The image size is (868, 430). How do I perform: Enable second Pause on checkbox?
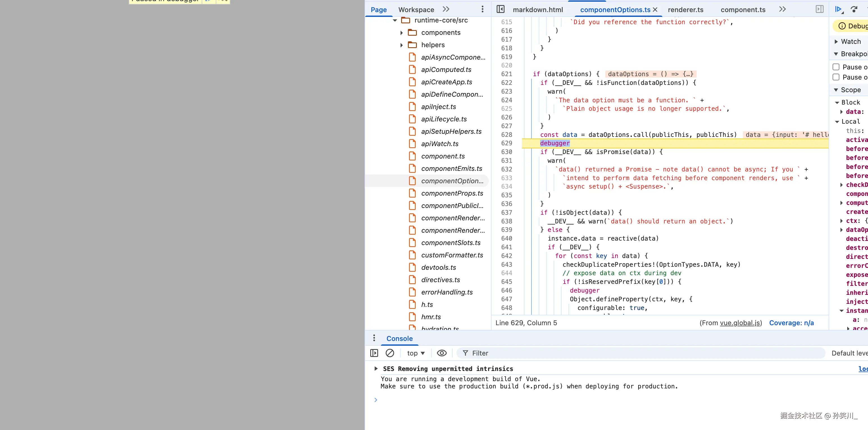836,77
